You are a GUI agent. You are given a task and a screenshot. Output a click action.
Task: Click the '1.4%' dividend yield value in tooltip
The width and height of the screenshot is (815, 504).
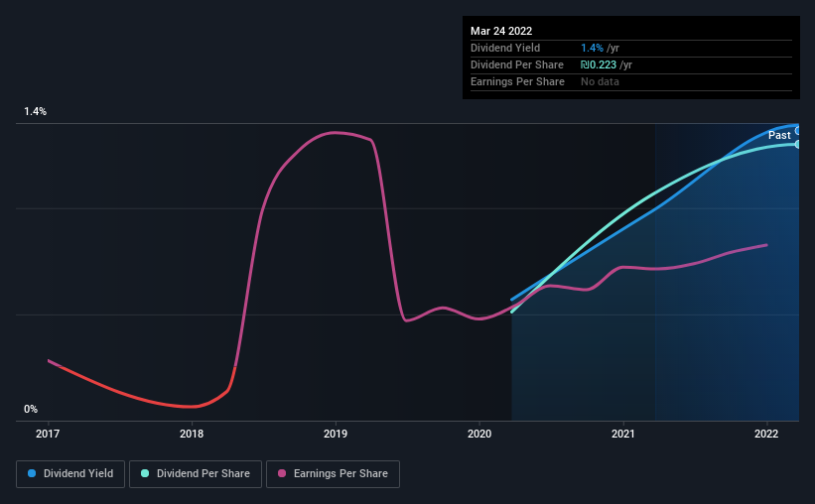592,48
